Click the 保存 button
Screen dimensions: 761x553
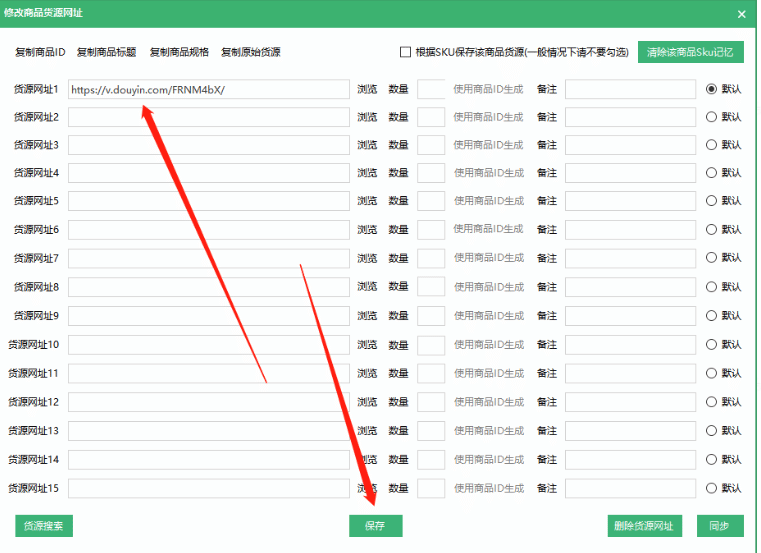coord(375,526)
